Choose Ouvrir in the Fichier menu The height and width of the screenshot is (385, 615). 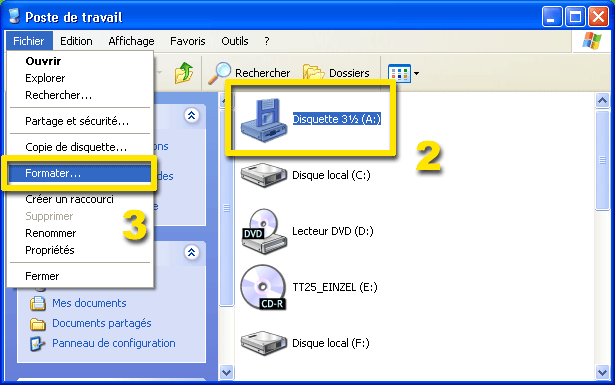click(80, 61)
